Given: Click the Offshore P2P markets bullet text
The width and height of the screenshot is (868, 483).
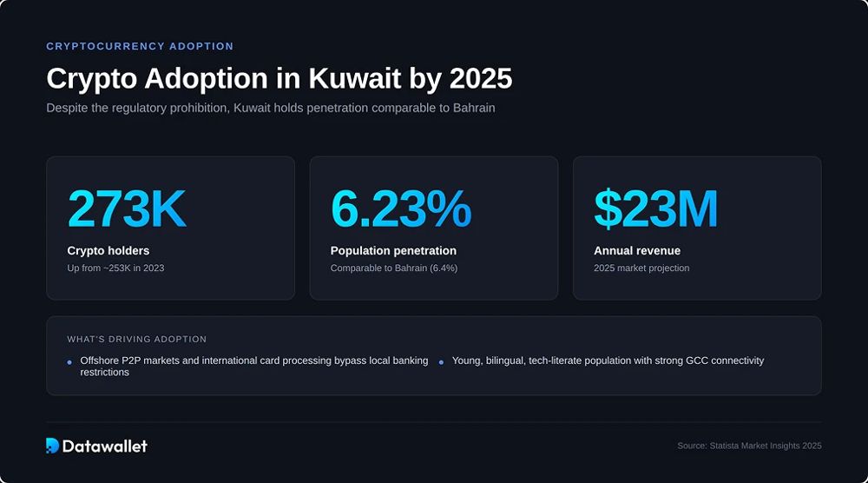Looking at the screenshot, I should pyautogui.click(x=254, y=366).
